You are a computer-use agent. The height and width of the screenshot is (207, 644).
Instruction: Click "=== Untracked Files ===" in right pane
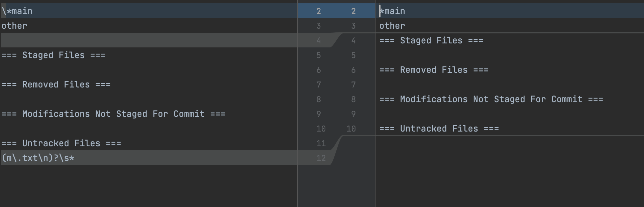tap(439, 129)
